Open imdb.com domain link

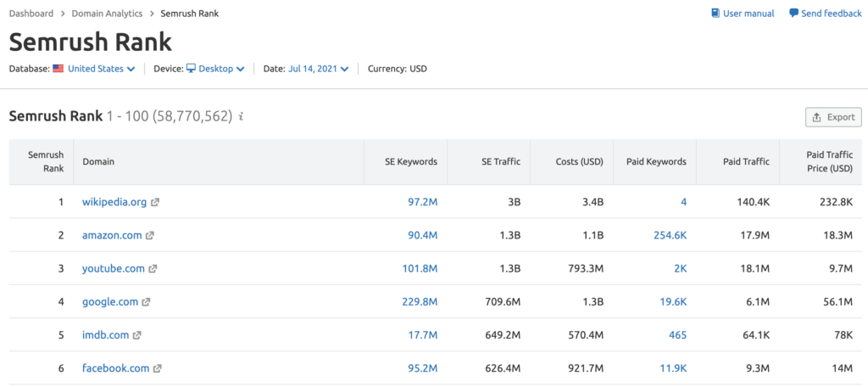point(106,335)
